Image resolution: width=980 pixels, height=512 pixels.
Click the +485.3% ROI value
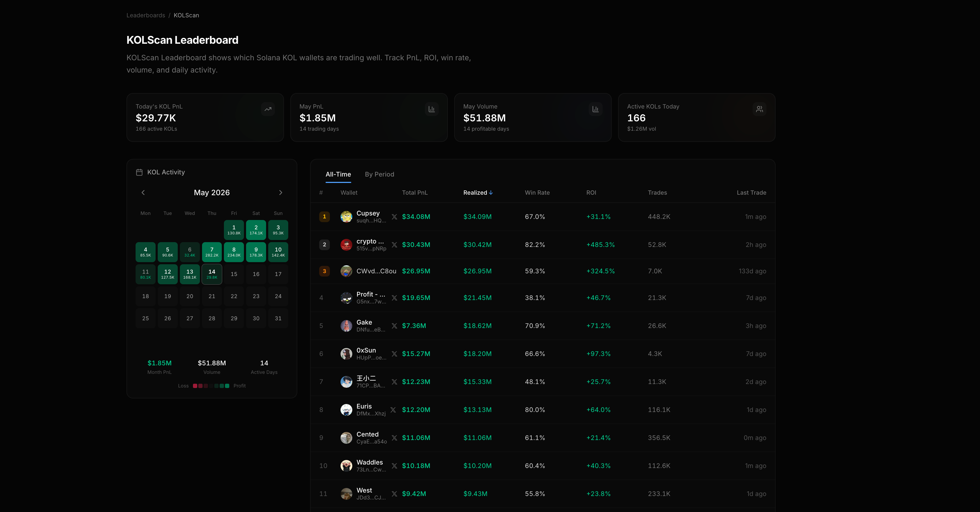[600, 245]
